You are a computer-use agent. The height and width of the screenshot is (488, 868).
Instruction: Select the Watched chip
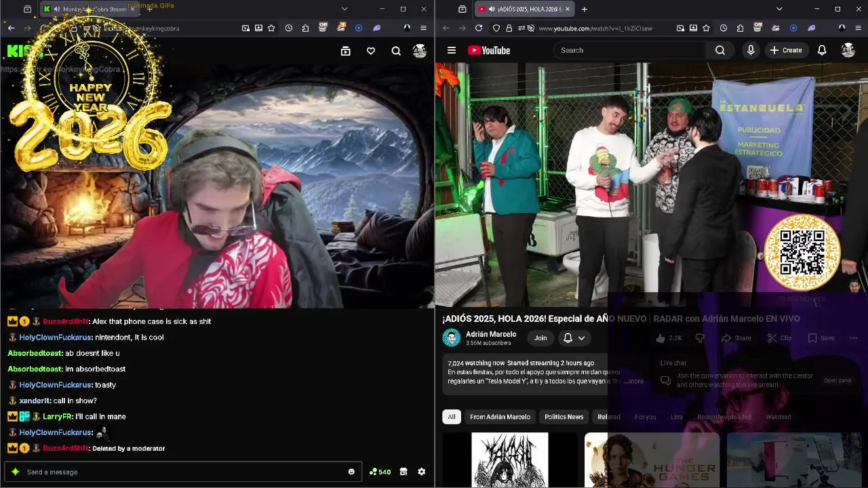coord(778,417)
